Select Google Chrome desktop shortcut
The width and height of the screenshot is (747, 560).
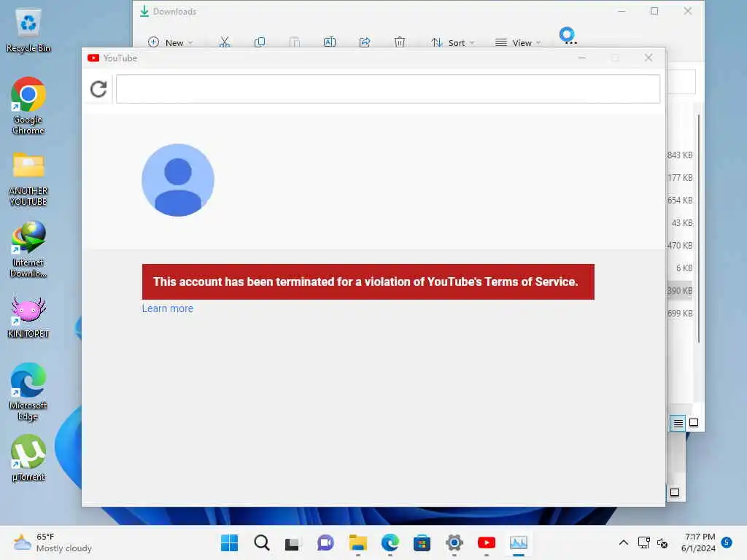28,106
